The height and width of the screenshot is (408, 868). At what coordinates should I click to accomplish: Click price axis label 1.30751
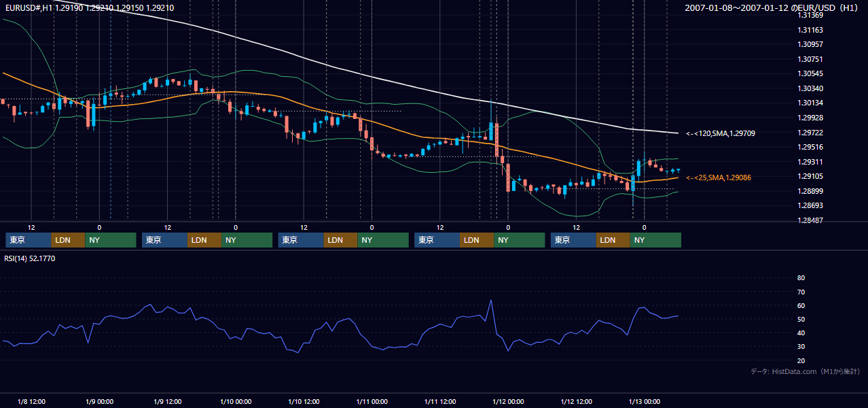(810, 59)
